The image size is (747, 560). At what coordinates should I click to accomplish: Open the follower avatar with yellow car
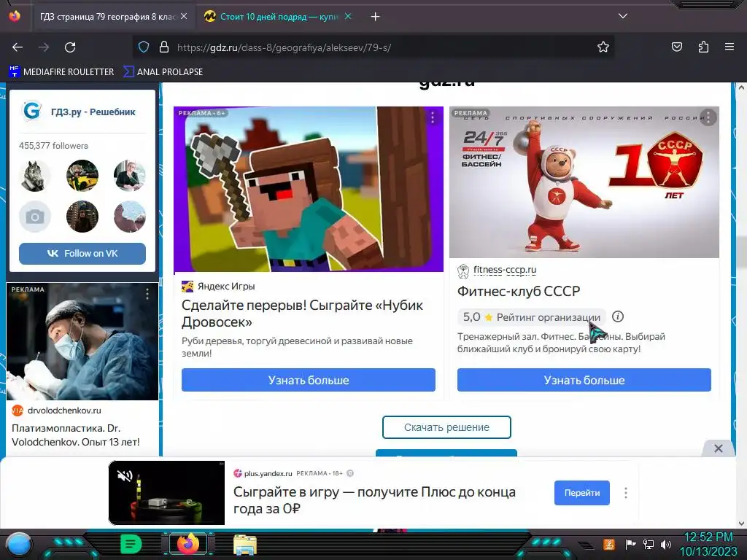click(82, 175)
